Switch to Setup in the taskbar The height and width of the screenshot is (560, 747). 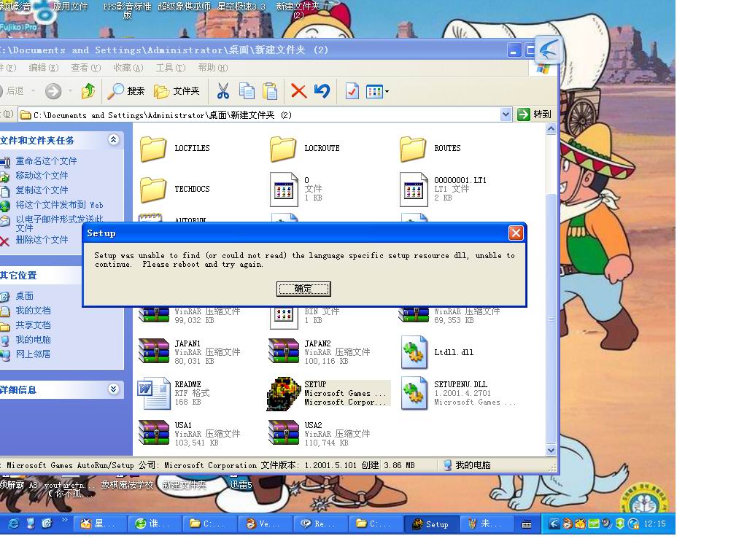[x=430, y=524]
